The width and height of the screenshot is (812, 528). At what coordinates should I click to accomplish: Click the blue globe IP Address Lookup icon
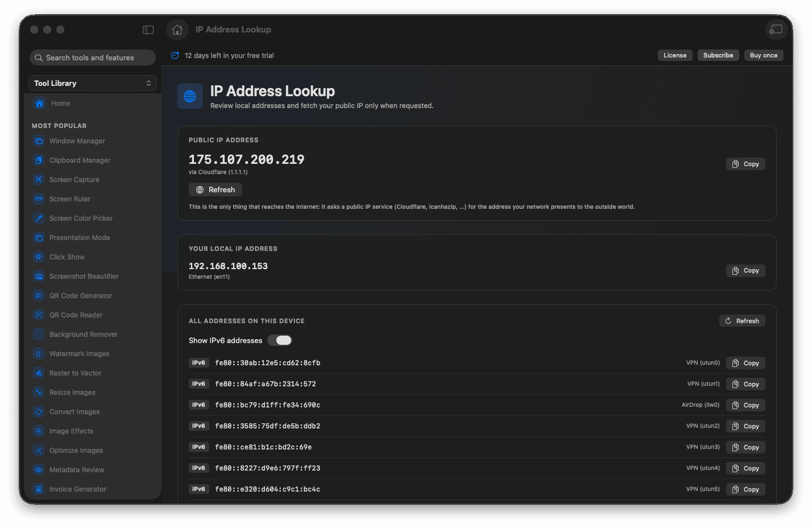click(190, 96)
